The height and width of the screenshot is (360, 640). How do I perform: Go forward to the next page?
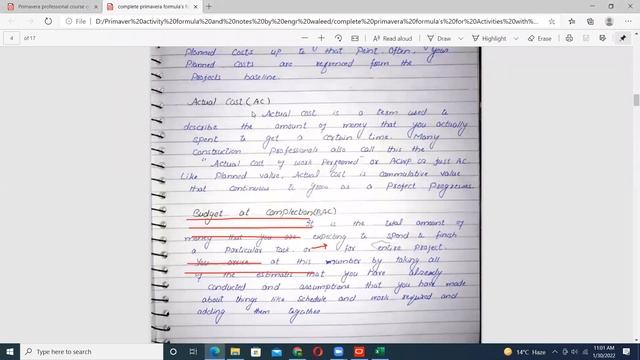30,21
